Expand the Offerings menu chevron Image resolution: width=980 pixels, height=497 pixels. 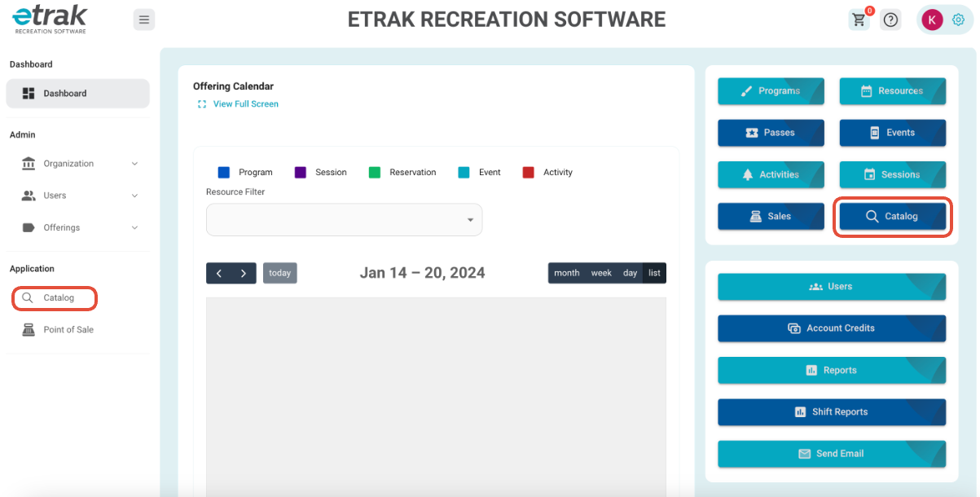click(134, 227)
